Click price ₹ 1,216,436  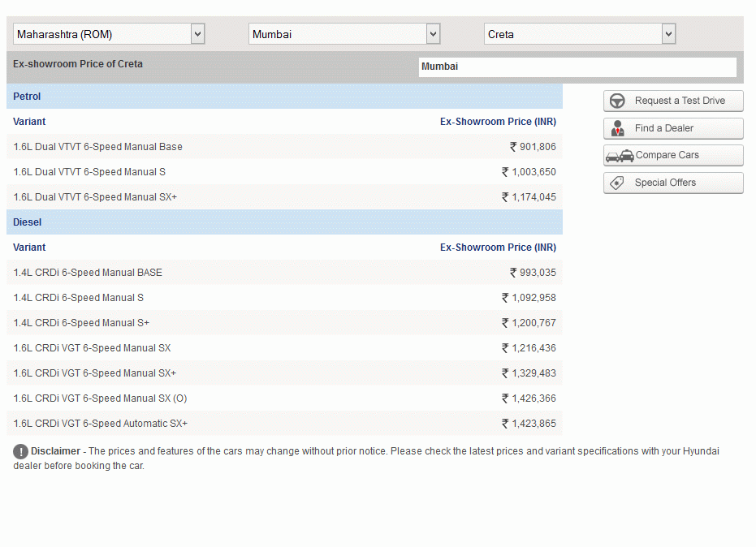click(x=529, y=348)
